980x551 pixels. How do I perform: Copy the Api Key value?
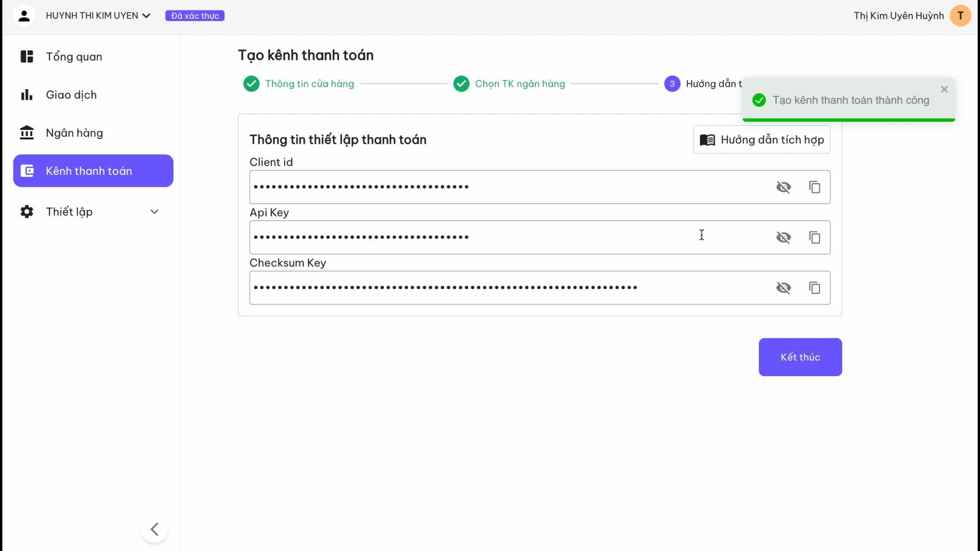click(x=814, y=237)
